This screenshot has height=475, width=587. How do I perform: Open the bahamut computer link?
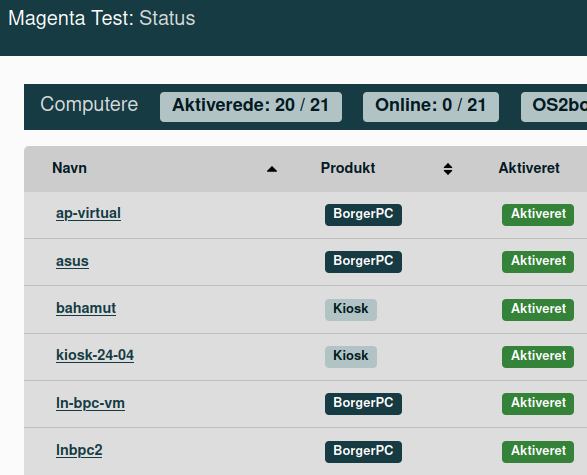tap(86, 308)
